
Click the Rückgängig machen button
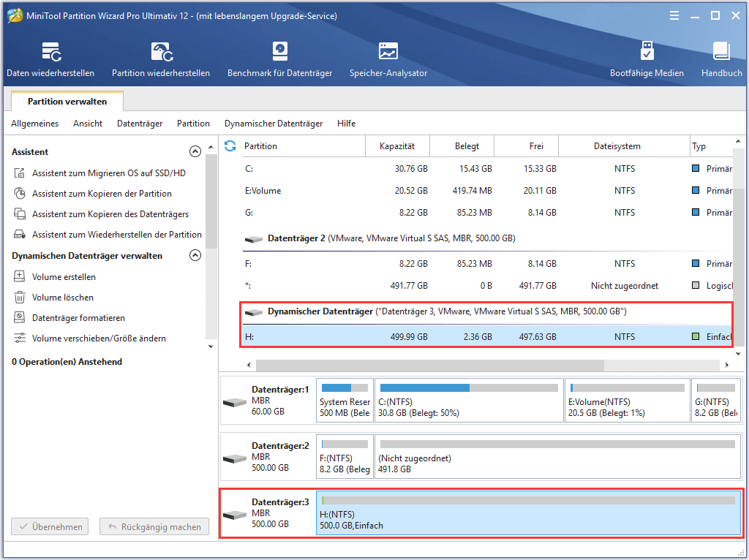(x=154, y=526)
